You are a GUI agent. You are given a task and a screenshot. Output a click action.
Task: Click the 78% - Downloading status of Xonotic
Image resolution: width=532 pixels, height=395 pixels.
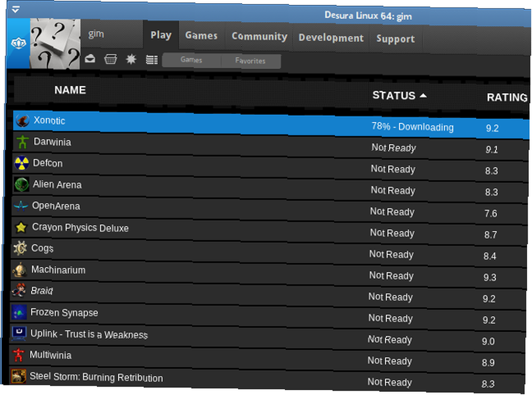pos(413,127)
